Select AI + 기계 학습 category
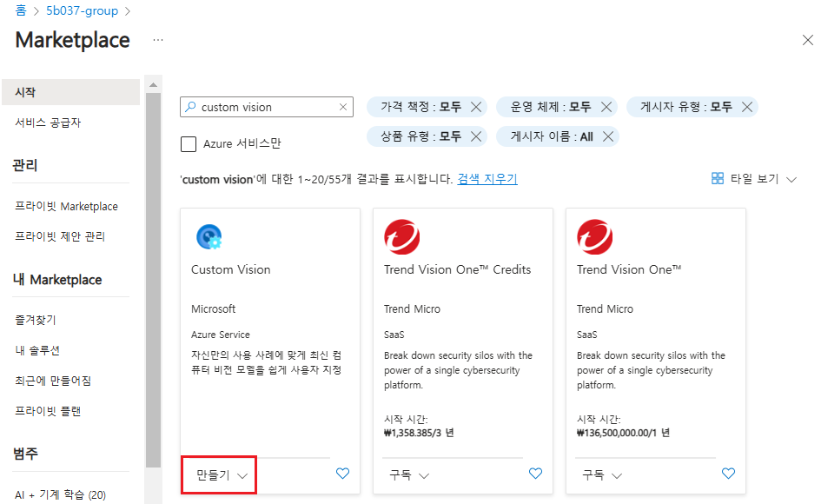Image resolution: width=821 pixels, height=504 pixels. click(60, 494)
